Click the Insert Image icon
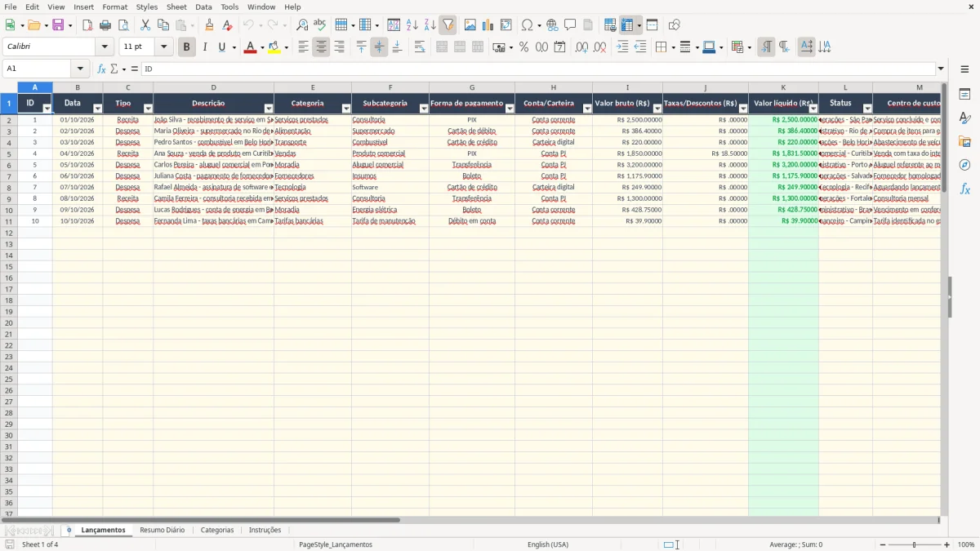Viewport: 980px width, 551px height. tap(470, 25)
